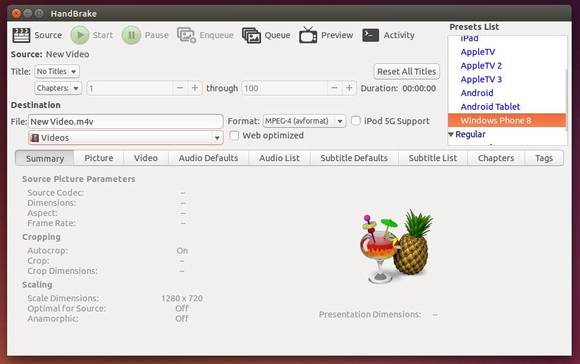Click the File name field New Video.m4v

point(125,121)
